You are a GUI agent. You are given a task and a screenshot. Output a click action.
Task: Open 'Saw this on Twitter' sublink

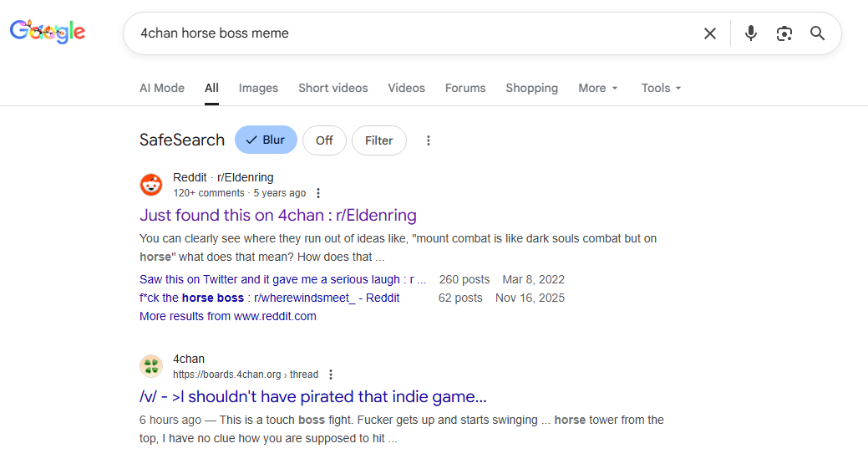[283, 279]
